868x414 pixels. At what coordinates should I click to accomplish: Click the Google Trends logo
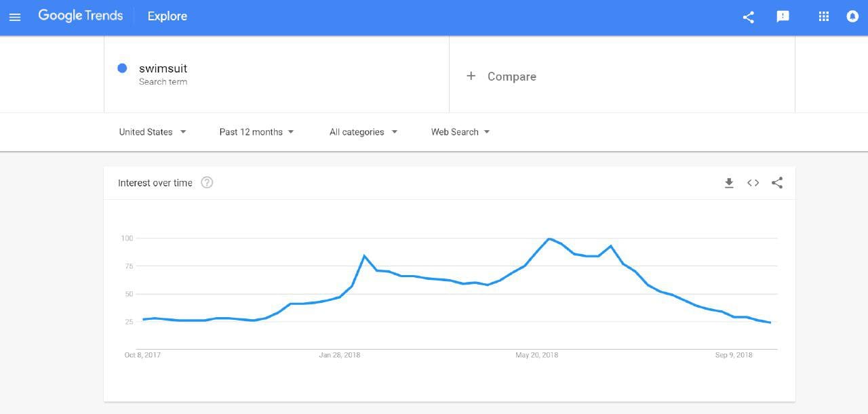click(81, 16)
